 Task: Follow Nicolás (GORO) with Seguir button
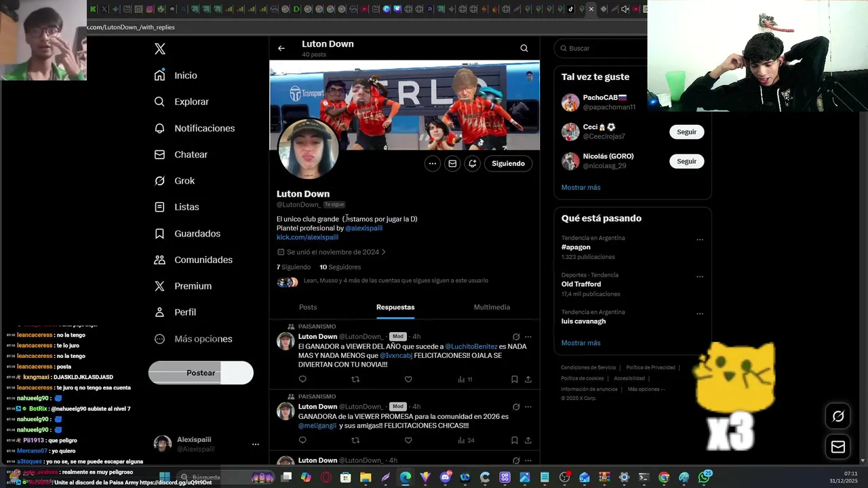[x=686, y=161]
